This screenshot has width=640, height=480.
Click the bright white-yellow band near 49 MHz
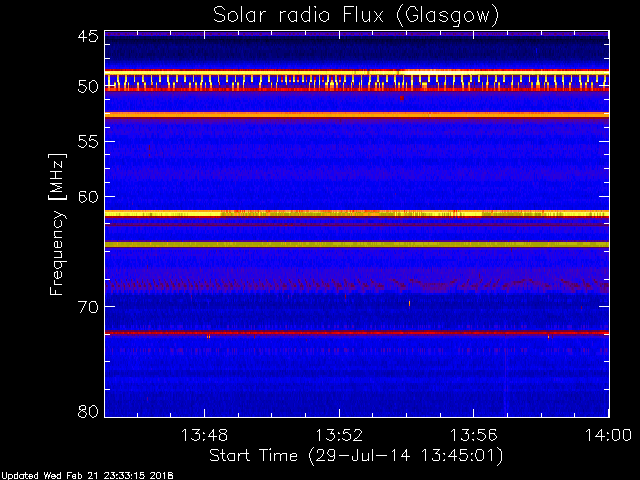click(357, 72)
